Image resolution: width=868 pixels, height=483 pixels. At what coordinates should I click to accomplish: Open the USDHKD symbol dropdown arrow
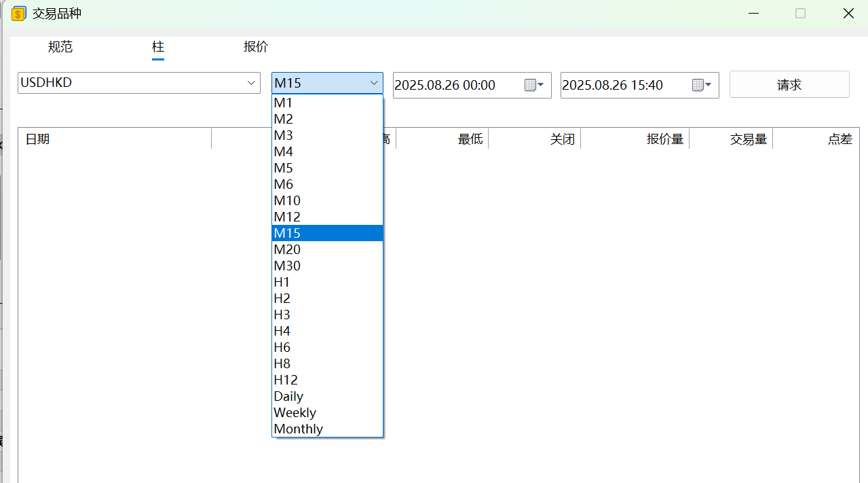(x=252, y=82)
